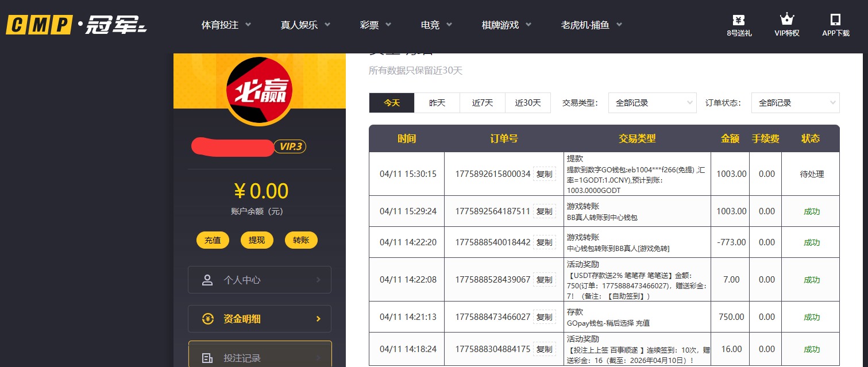Switch to the 昨天 tab

click(437, 103)
